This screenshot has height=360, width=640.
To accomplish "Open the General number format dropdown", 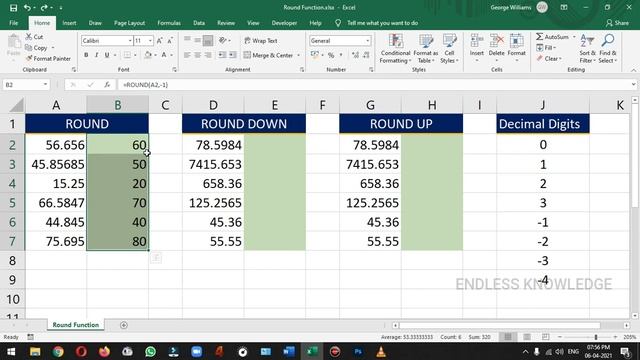I will pos(368,41).
